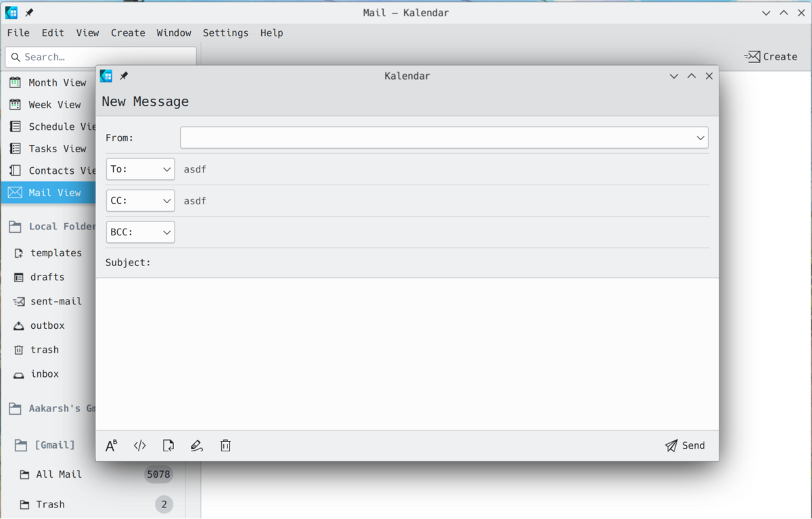
Task: Send the message with Send button
Action: click(685, 445)
